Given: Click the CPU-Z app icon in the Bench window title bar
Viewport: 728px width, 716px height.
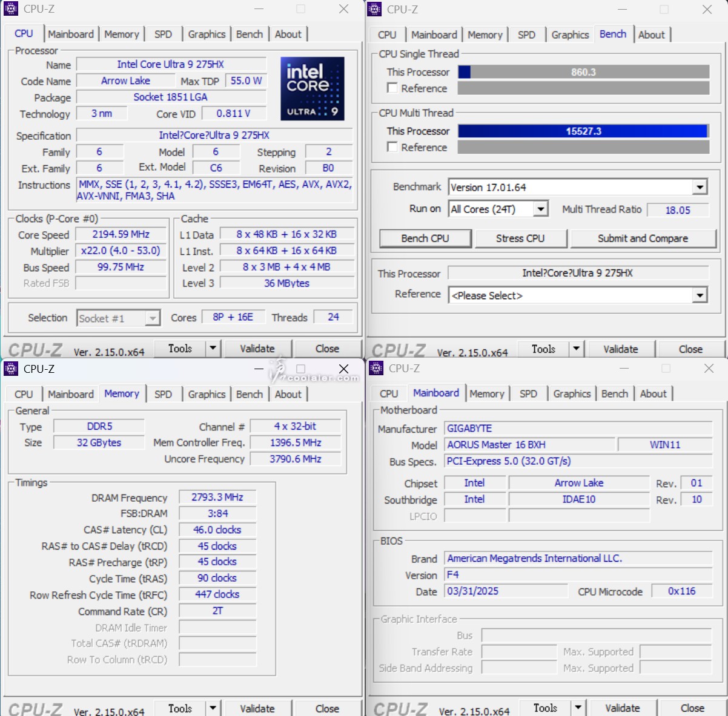Looking at the screenshot, I should [x=375, y=9].
